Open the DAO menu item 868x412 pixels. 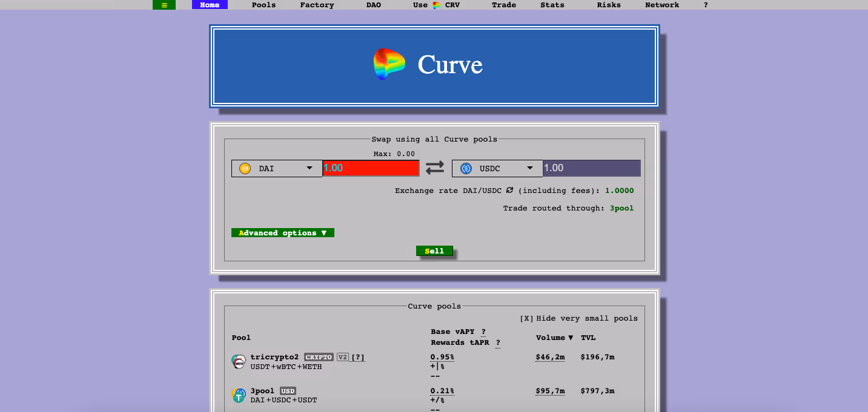click(x=374, y=5)
